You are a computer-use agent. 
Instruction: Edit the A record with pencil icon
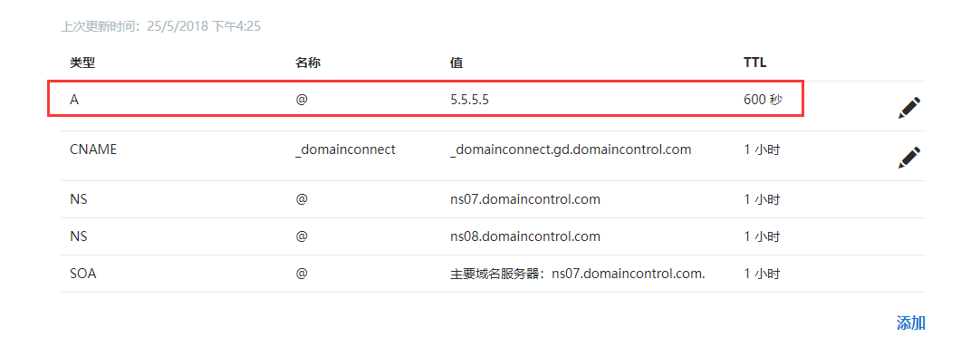click(909, 108)
